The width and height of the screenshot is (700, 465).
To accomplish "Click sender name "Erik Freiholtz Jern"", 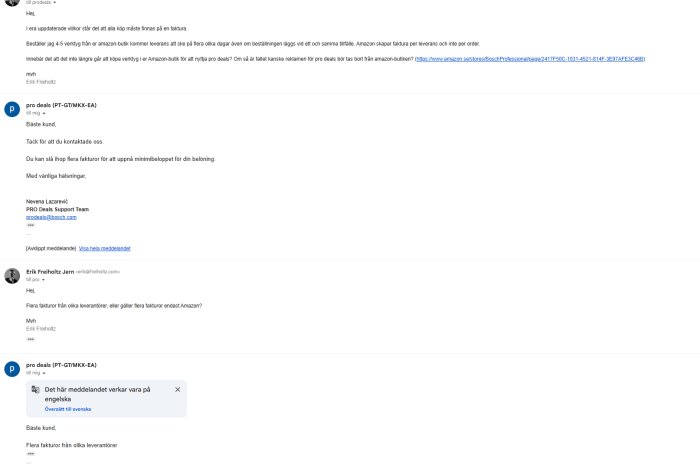I will [x=50, y=272].
